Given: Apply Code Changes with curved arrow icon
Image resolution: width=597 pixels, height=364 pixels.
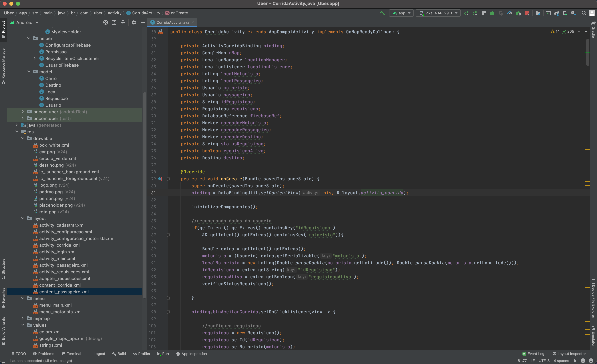Looking at the screenshot, I should (x=466, y=13).
